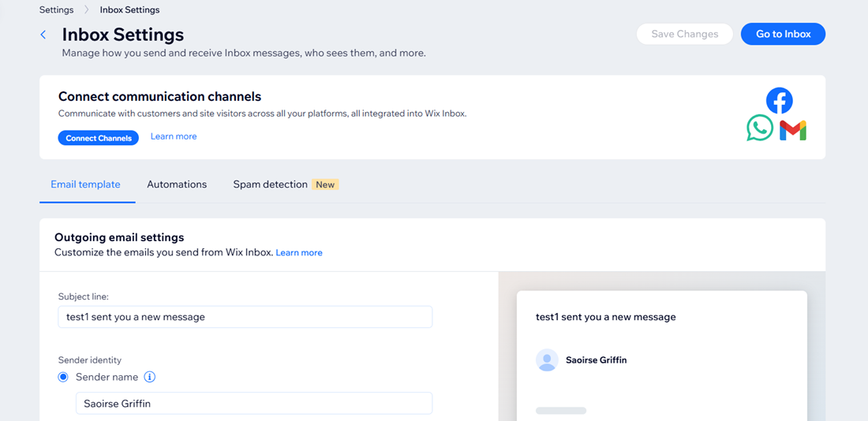Click the Sender name input field
The height and width of the screenshot is (421, 868).
pos(254,404)
